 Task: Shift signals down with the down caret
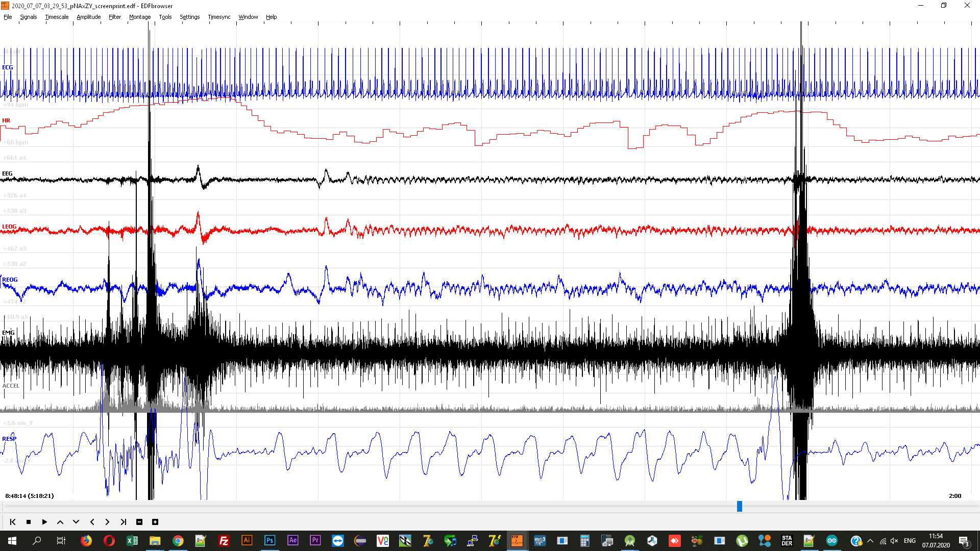[76, 522]
